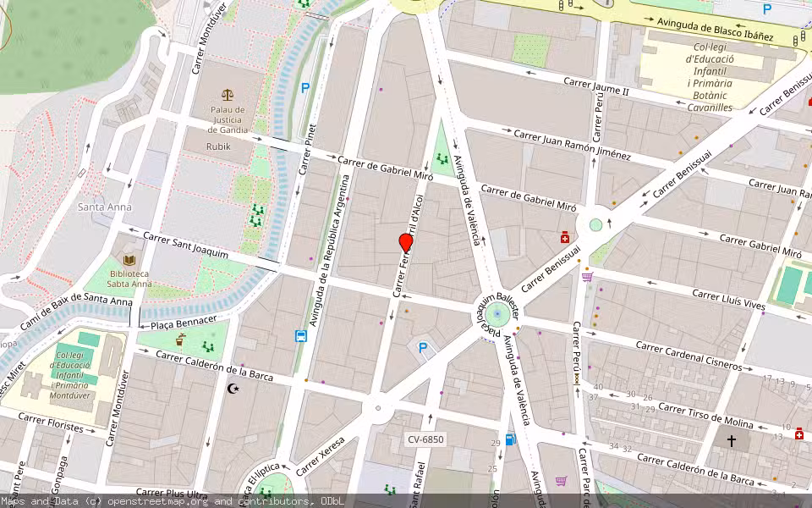812x508 pixels.
Task: Click the Carrer Juan Ramón Jiménez label
Action: tap(573, 145)
